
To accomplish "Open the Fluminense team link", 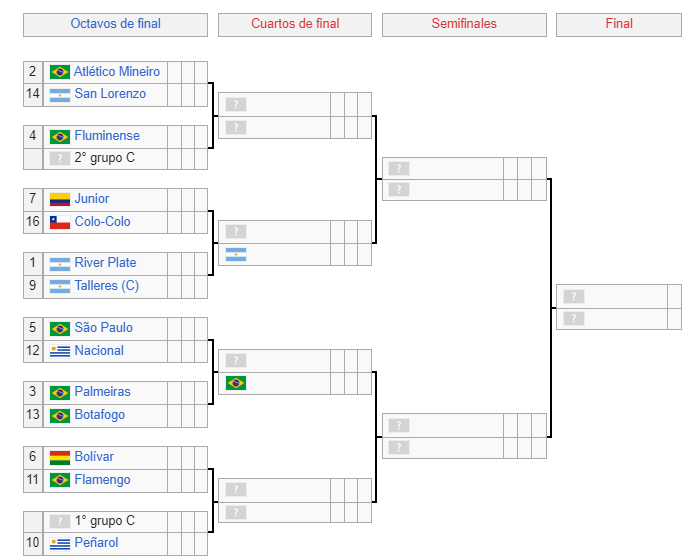I will (107, 135).
